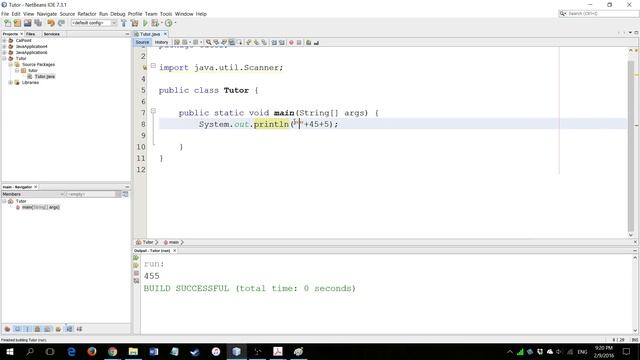
Task: Collapse the Source Packages node
Action: coord(11,64)
